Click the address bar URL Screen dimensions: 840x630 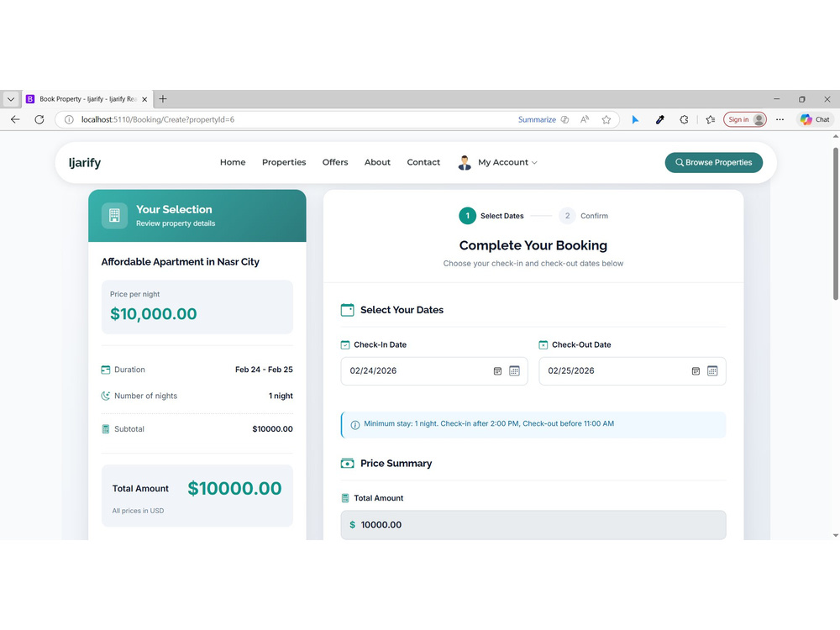pos(158,119)
